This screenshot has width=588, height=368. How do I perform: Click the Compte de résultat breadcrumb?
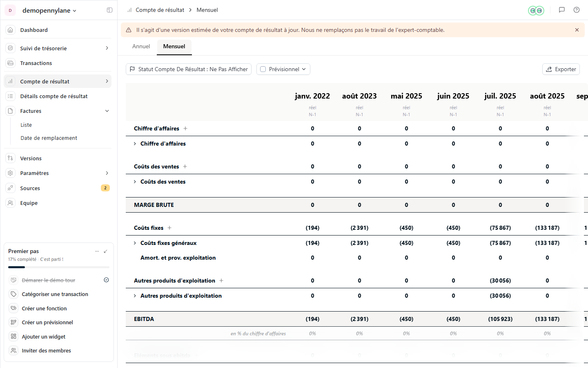click(x=160, y=10)
